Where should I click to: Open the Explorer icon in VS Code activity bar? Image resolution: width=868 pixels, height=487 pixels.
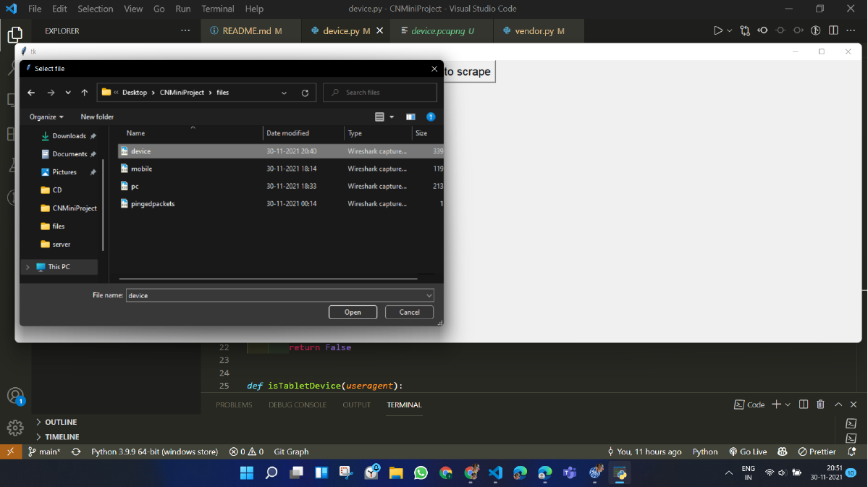point(15,34)
